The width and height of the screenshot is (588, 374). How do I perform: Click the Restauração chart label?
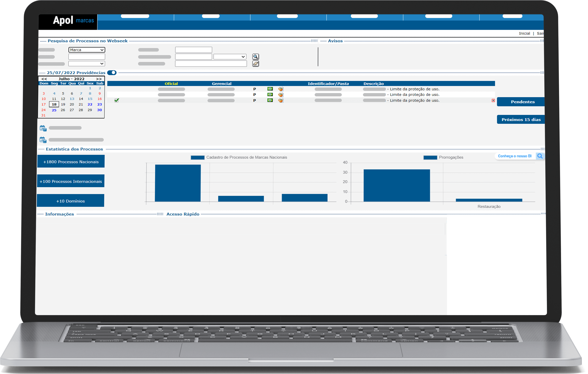489,207
